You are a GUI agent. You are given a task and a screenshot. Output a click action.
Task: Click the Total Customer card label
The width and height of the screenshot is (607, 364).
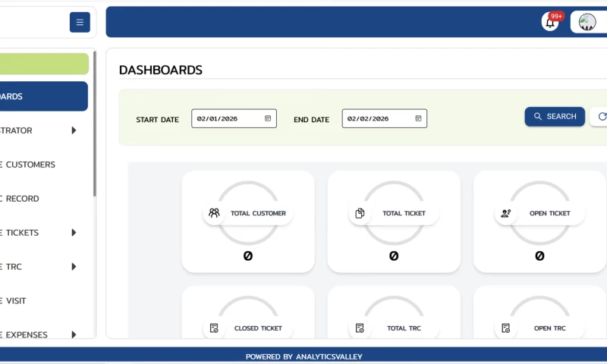258,213
